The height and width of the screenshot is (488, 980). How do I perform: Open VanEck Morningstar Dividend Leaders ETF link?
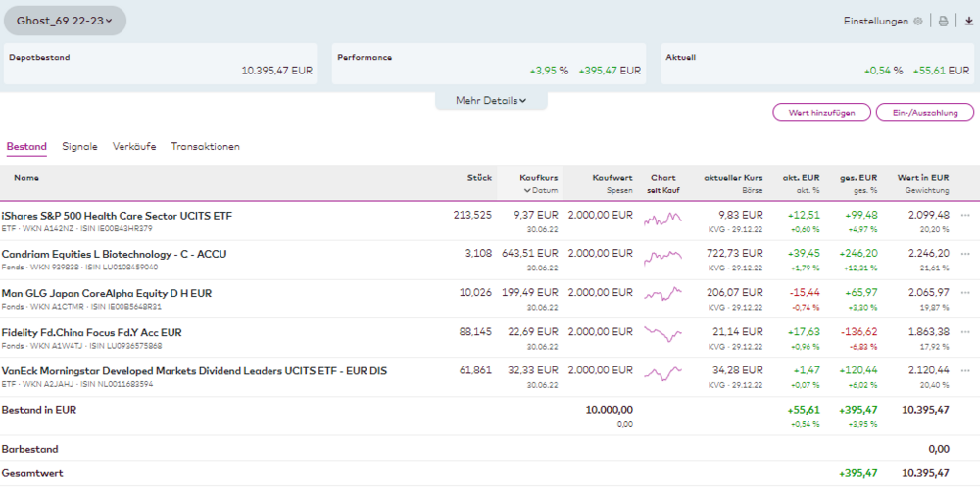(x=194, y=371)
